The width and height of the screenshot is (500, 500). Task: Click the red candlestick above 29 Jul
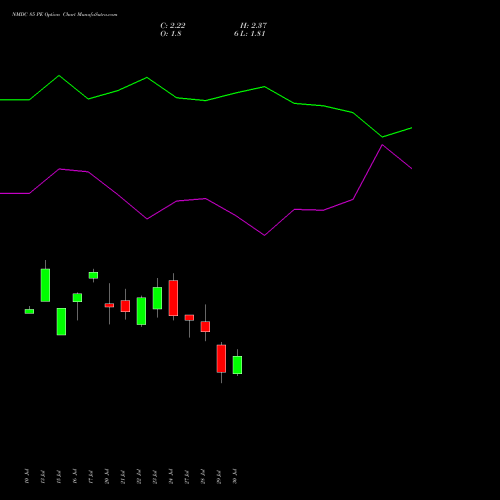221,359
